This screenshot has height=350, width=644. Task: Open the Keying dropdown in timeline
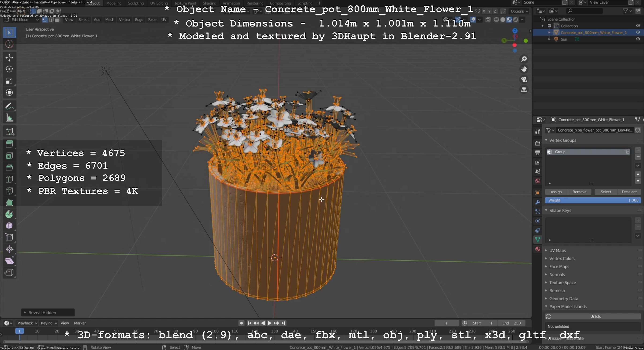coord(49,323)
